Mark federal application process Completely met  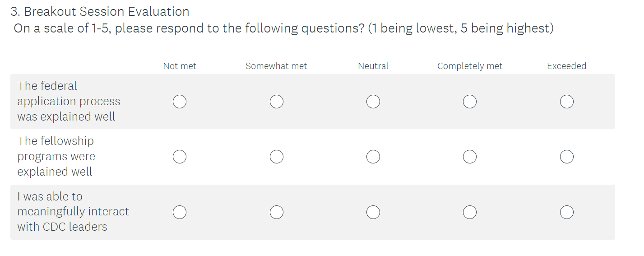470,102
